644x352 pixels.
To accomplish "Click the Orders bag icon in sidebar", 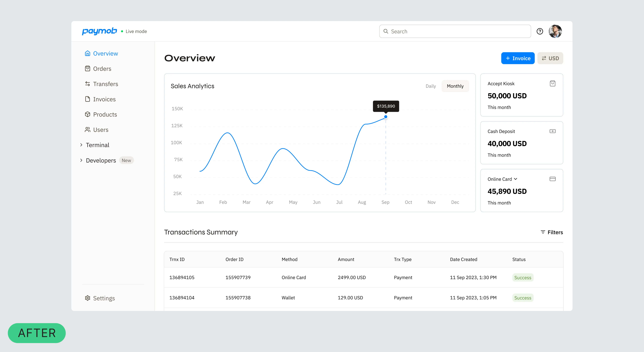I will coord(87,69).
